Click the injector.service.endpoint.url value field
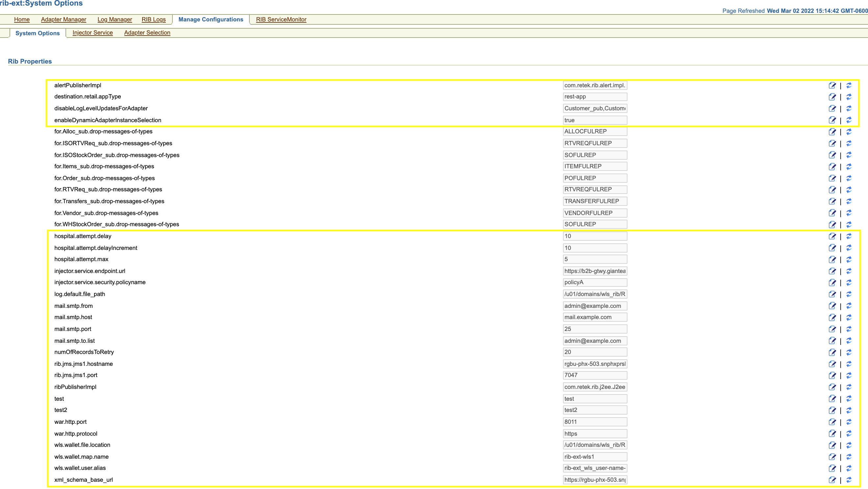 coord(595,271)
